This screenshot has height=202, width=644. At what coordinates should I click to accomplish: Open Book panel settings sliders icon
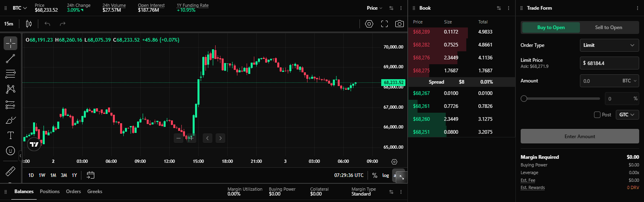click(499, 8)
